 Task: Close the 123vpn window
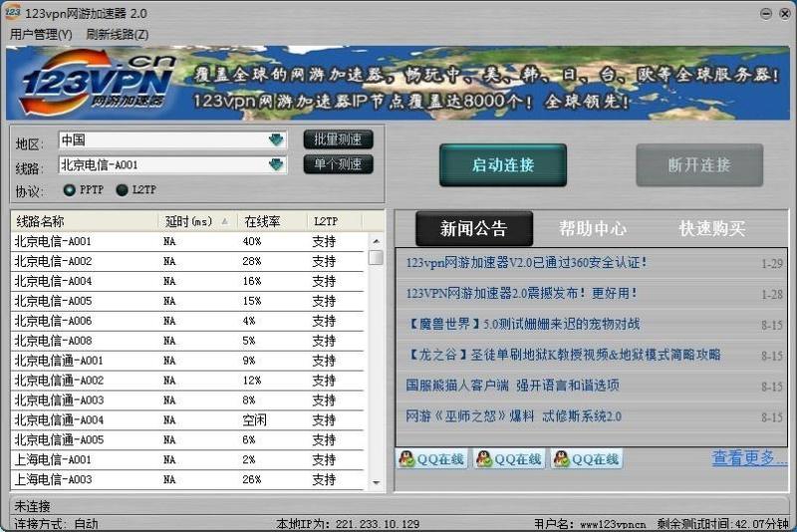[x=785, y=14]
